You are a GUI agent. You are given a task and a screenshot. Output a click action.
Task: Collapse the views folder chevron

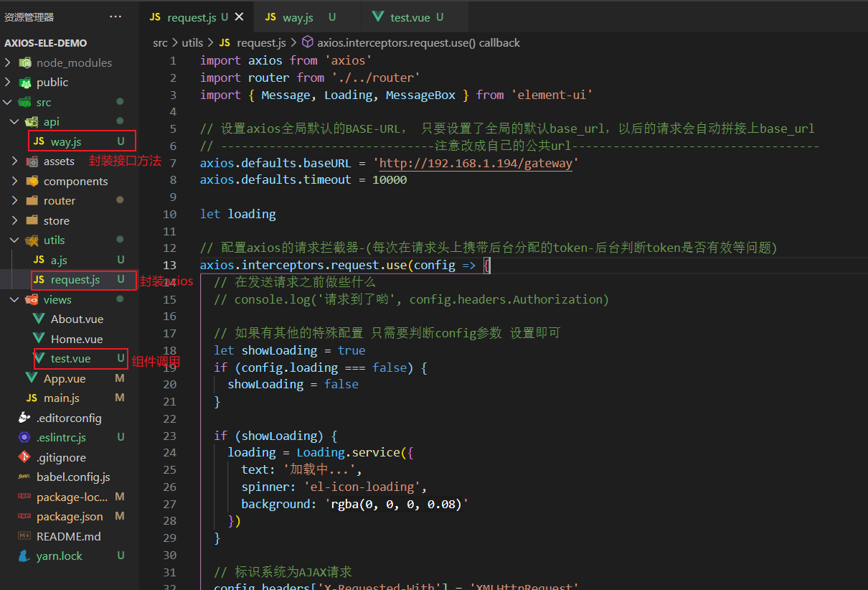pos(14,300)
